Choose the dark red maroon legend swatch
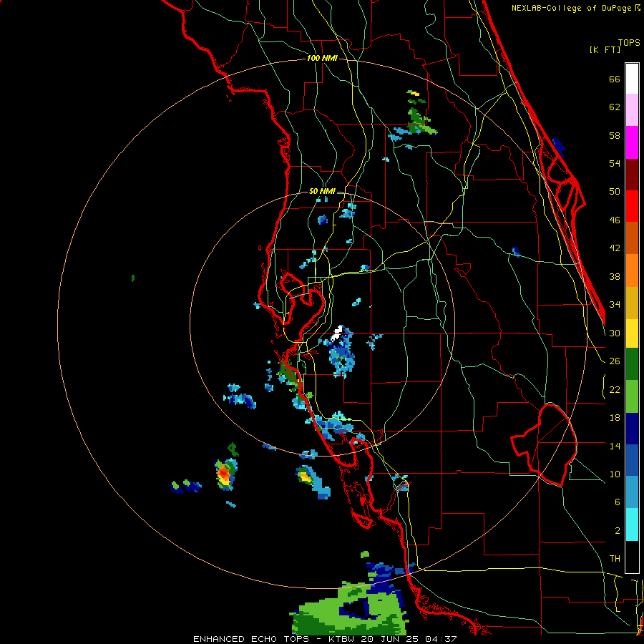The height and width of the screenshot is (644, 644). (x=632, y=174)
